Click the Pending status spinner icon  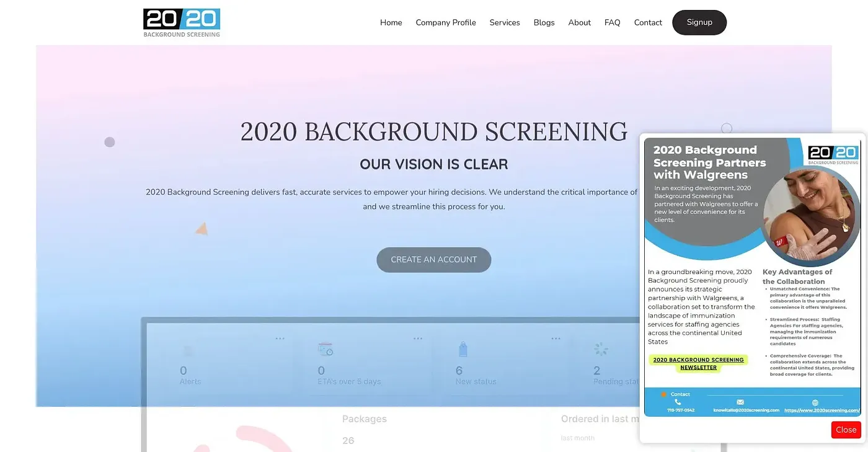coord(601,349)
